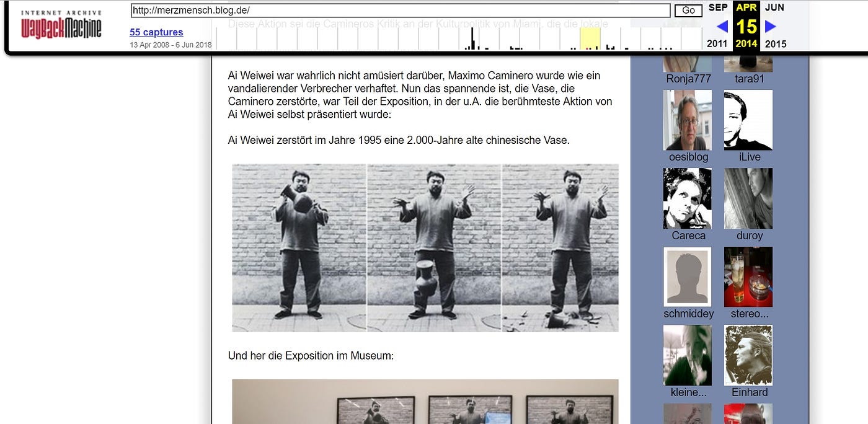Open the Careca name link
Viewport: 868px width, 424px height.
(688, 236)
